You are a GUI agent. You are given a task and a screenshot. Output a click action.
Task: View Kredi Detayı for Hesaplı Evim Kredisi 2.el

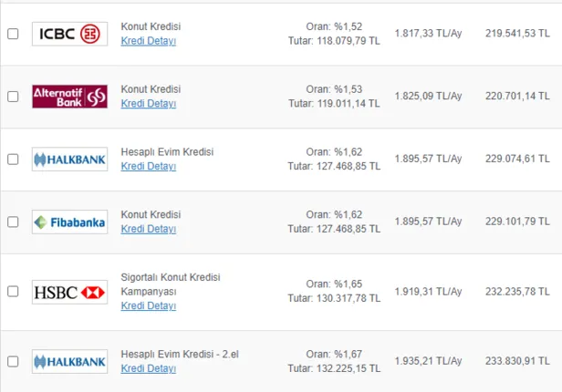[148, 368]
